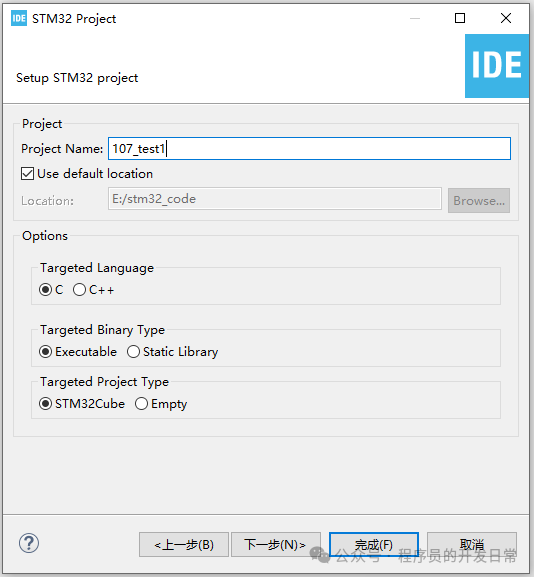Cancel the wizard with 取消 button
Screen dimensions: 534x577
tap(472, 545)
